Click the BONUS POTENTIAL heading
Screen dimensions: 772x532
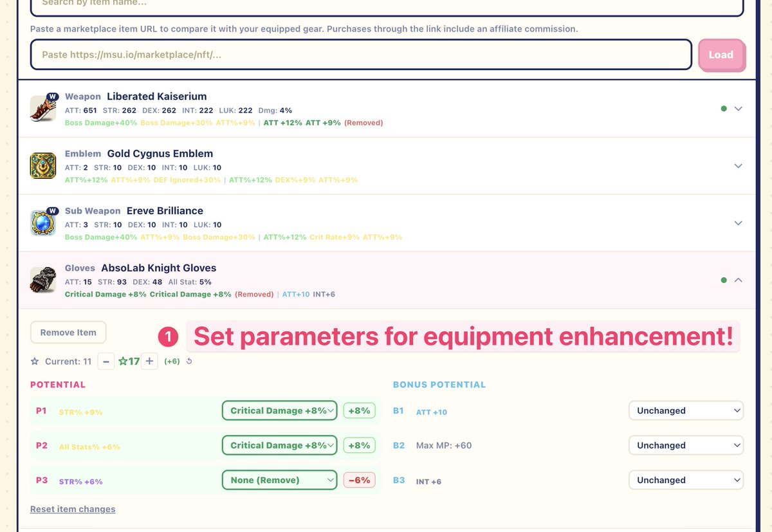tap(439, 385)
